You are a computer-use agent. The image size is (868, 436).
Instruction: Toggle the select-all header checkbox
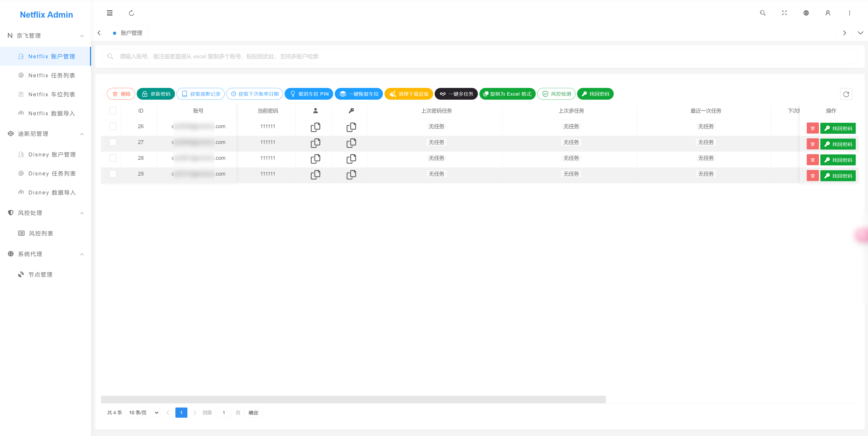click(113, 111)
